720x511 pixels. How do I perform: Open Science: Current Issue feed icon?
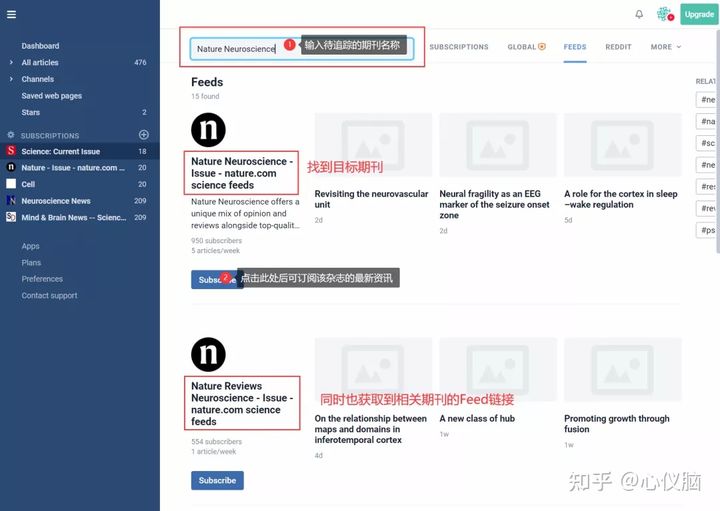(11, 151)
